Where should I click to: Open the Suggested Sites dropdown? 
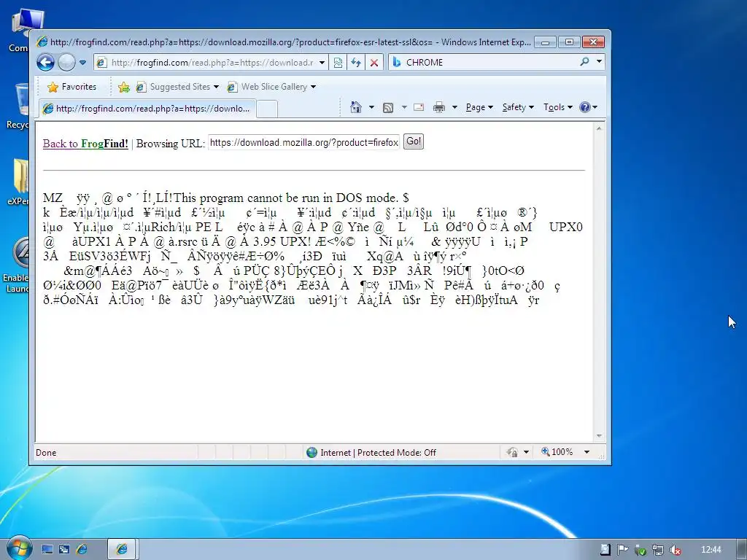[x=177, y=87]
